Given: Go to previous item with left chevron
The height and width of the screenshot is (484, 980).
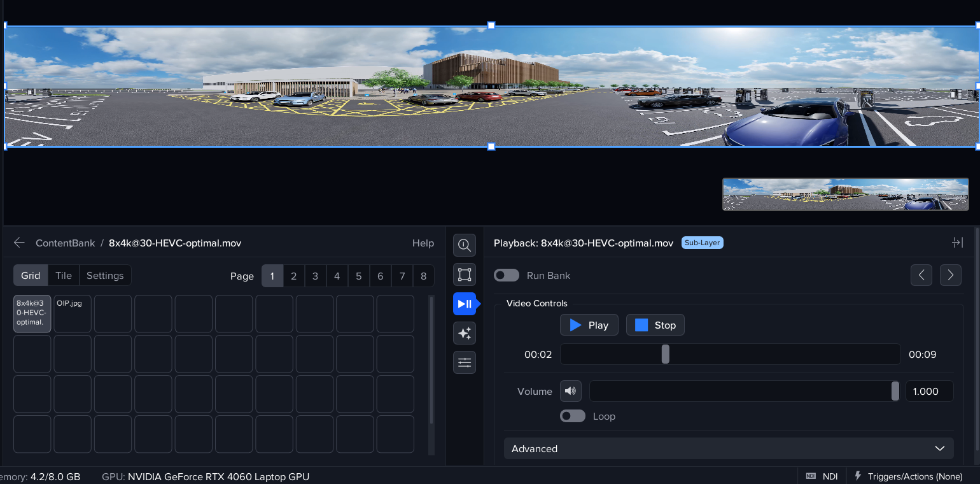Looking at the screenshot, I should click(921, 275).
